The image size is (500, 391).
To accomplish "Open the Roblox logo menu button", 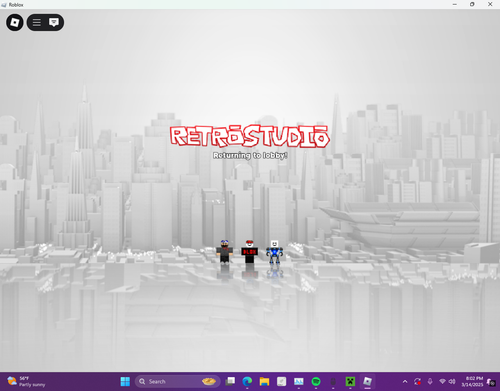I will (x=15, y=22).
